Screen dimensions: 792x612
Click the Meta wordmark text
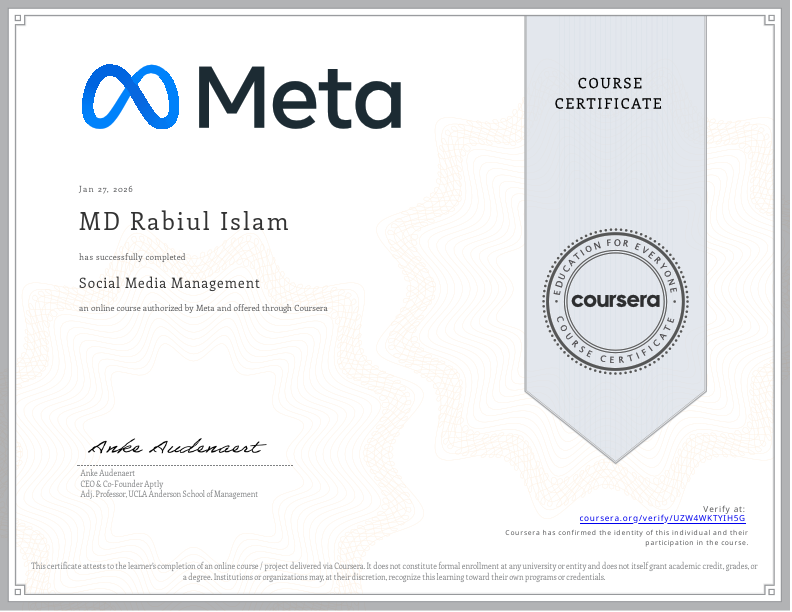coord(300,97)
